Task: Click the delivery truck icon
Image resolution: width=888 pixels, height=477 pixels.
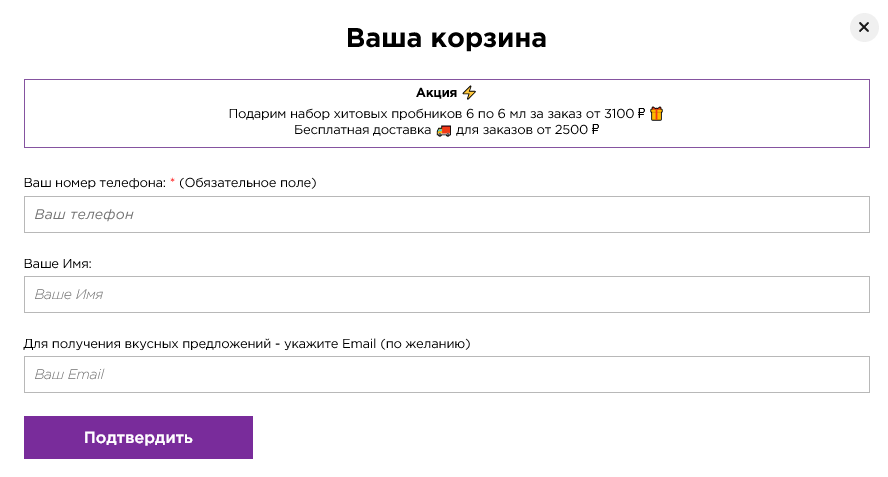Action: (x=444, y=131)
